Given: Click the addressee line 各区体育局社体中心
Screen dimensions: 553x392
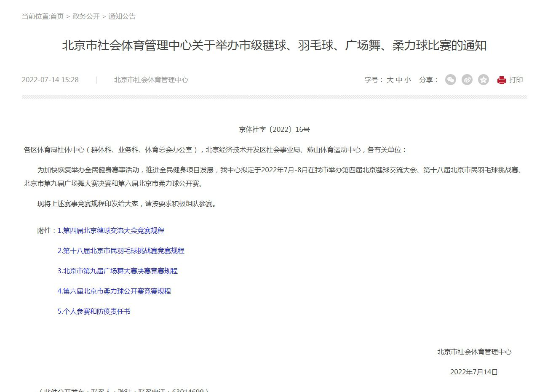Looking at the screenshot, I should tap(216, 149).
